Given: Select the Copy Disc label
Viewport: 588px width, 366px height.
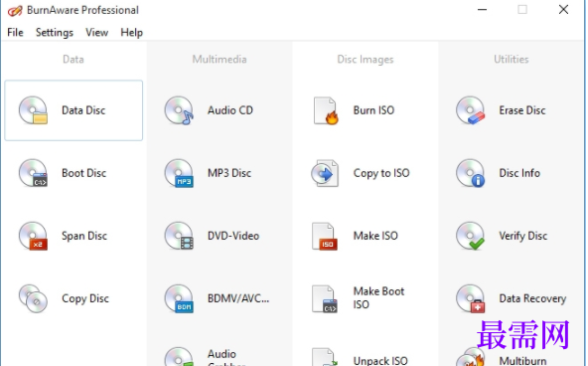Looking at the screenshot, I should [x=85, y=298].
